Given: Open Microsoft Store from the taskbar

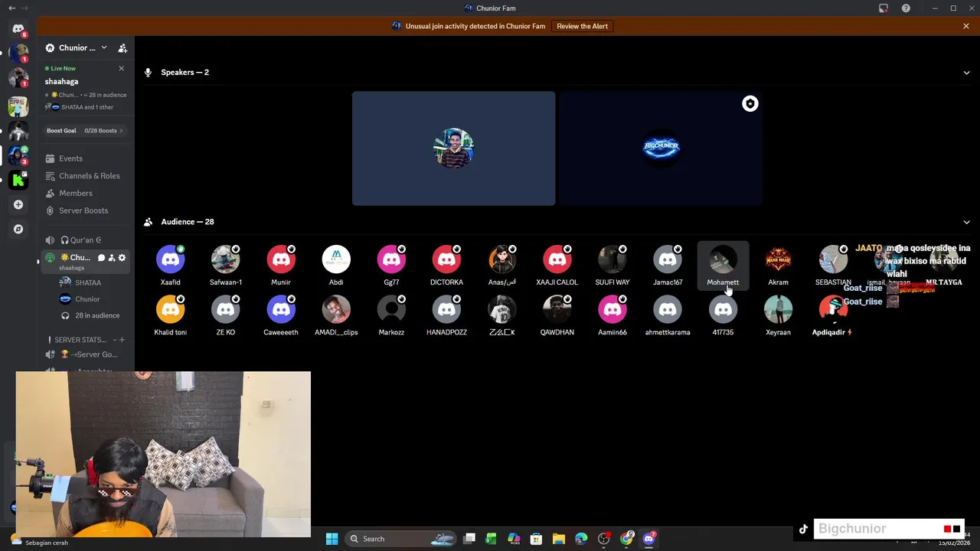Looking at the screenshot, I should [536, 539].
